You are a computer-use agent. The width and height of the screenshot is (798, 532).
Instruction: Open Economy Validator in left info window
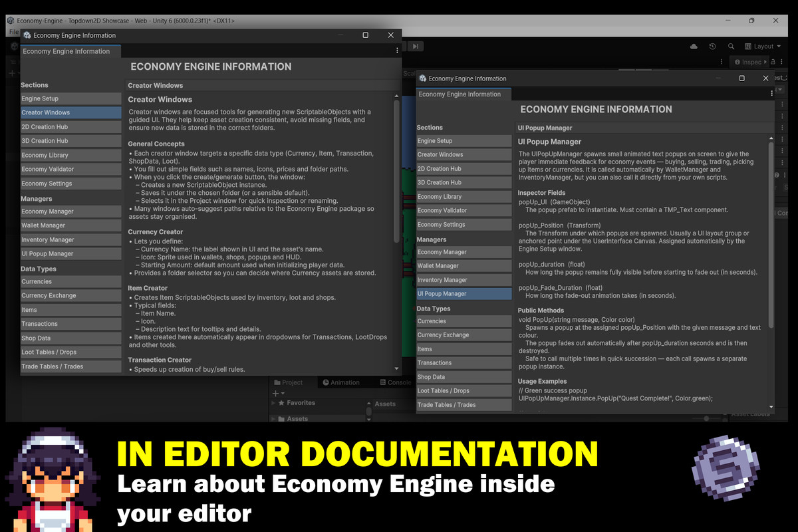(71, 170)
